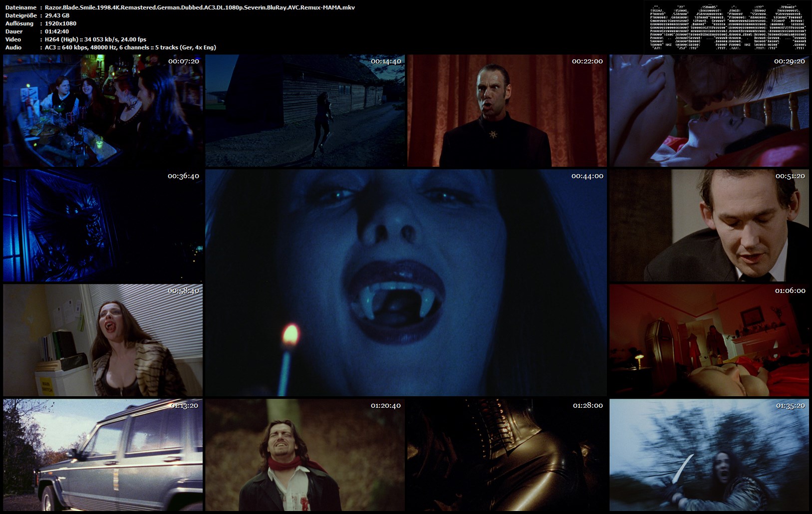The height and width of the screenshot is (514, 812).
Task: Click the H264 video codec details line
Action: click(x=95, y=39)
